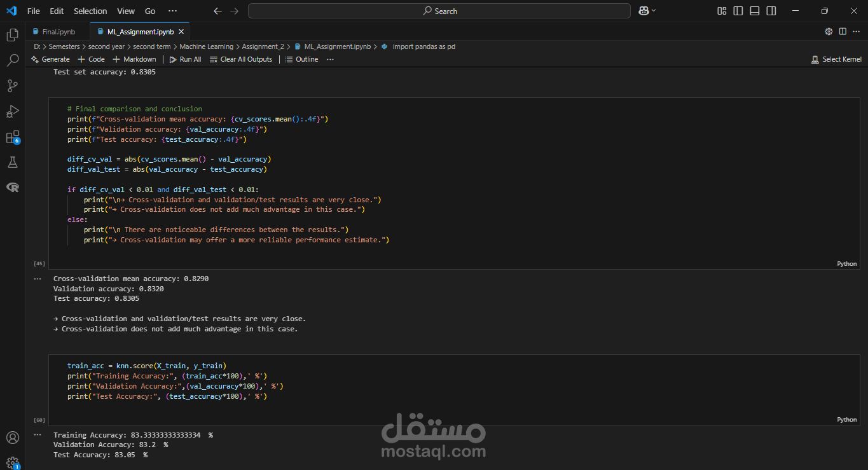Open the View menu
This screenshot has width=868, height=470.
coord(126,11)
